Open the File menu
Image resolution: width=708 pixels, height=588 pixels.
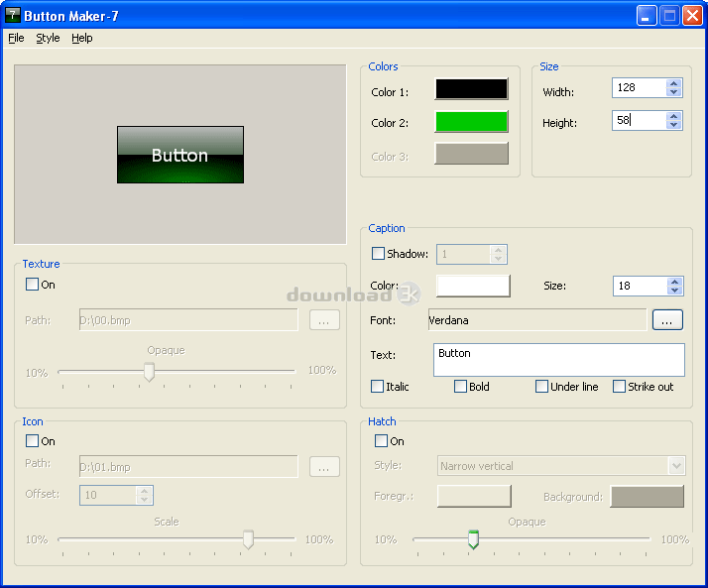click(16, 38)
